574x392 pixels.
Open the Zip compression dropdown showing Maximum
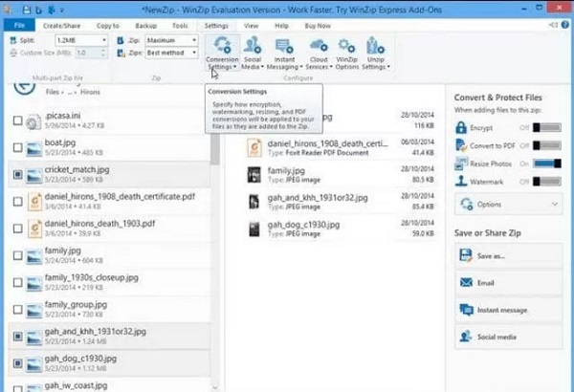(x=171, y=40)
